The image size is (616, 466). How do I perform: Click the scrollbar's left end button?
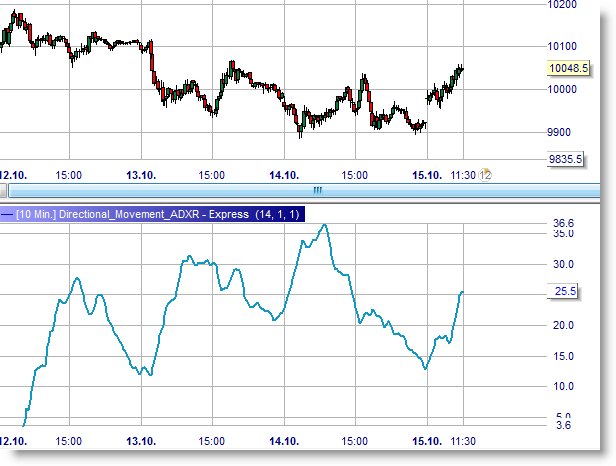pos(3,191)
